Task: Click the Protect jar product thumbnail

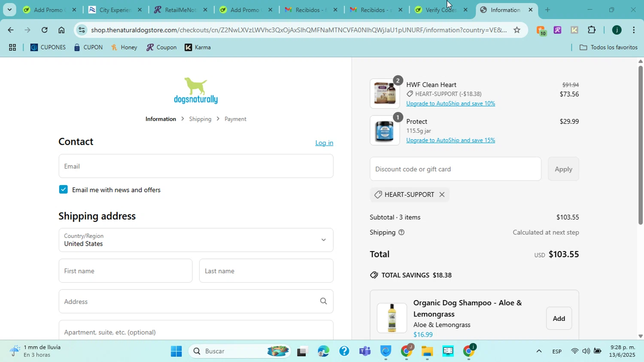Action: pyautogui.click(x=385, y=131)
